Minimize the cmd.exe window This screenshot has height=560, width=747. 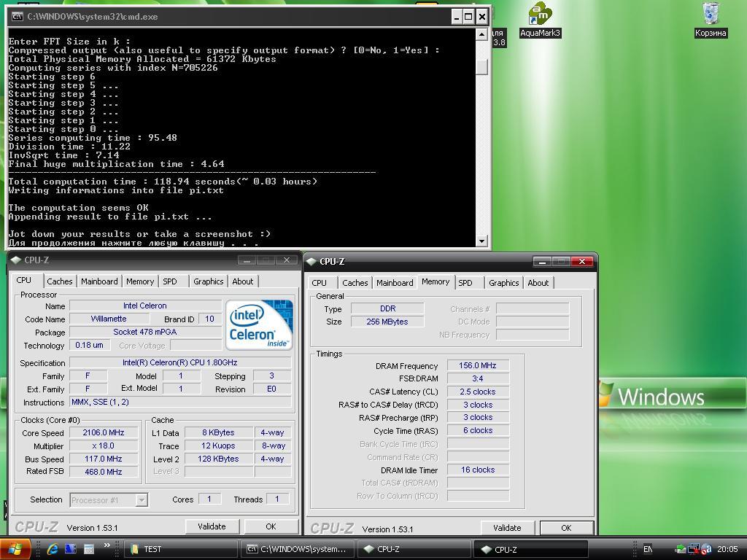[457, 17]
